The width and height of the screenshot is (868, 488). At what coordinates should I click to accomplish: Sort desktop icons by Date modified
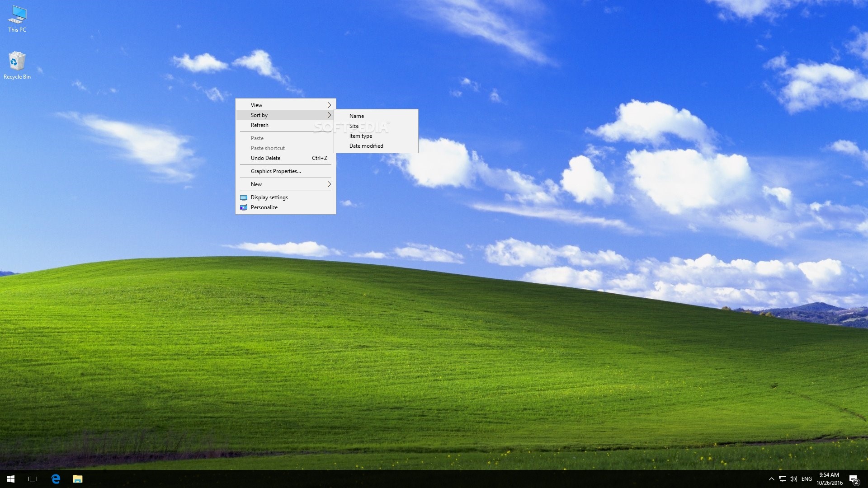click(376, 146)
